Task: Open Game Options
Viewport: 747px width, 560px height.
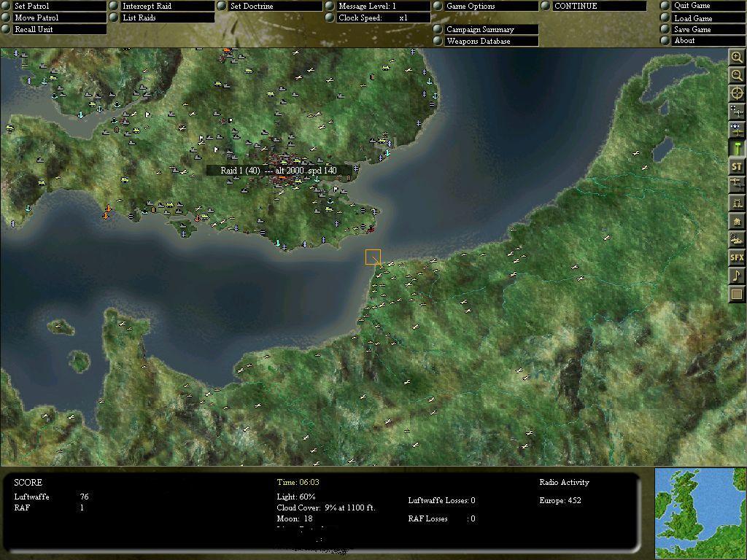Action: tap(492, 6)
